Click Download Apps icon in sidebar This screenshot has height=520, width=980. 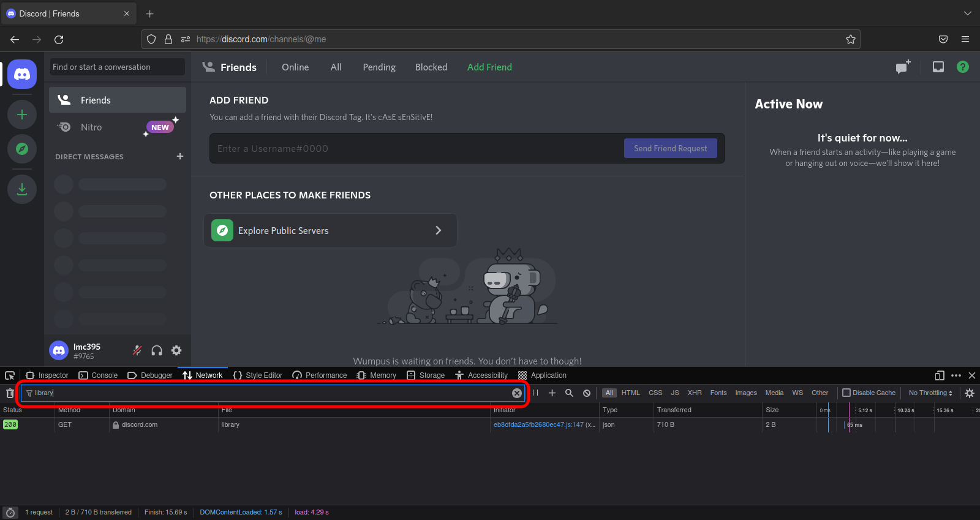coord(22,189)
